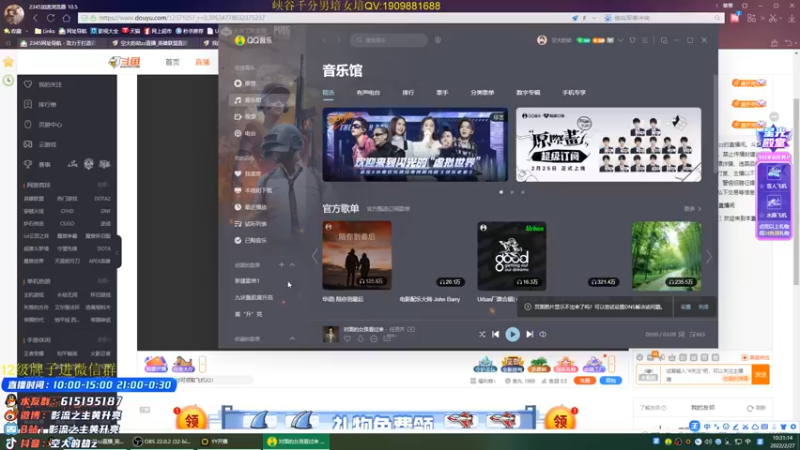This screenshot has height=450, width=800.
Task: Select 音乐馆 in QQ Music sidebar
Action: pyautogui.click(x=248, y=100)
